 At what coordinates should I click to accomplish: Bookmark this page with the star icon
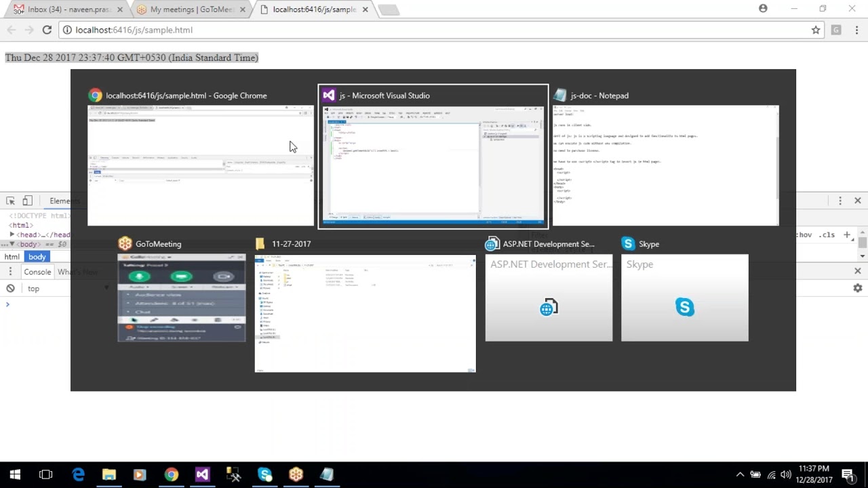[x=816, y=30]
